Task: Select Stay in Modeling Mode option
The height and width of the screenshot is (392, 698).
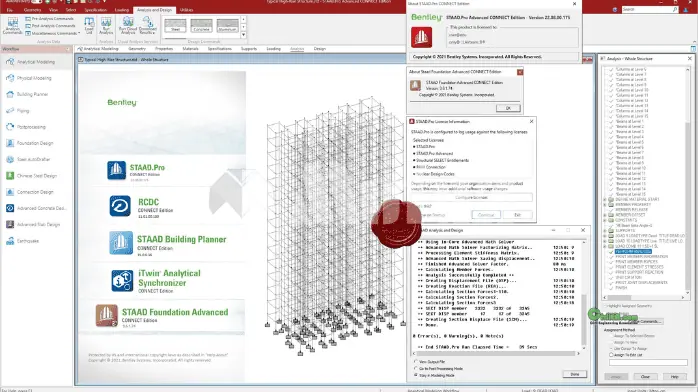Action: pyautogui.click(x=416, y=375)
